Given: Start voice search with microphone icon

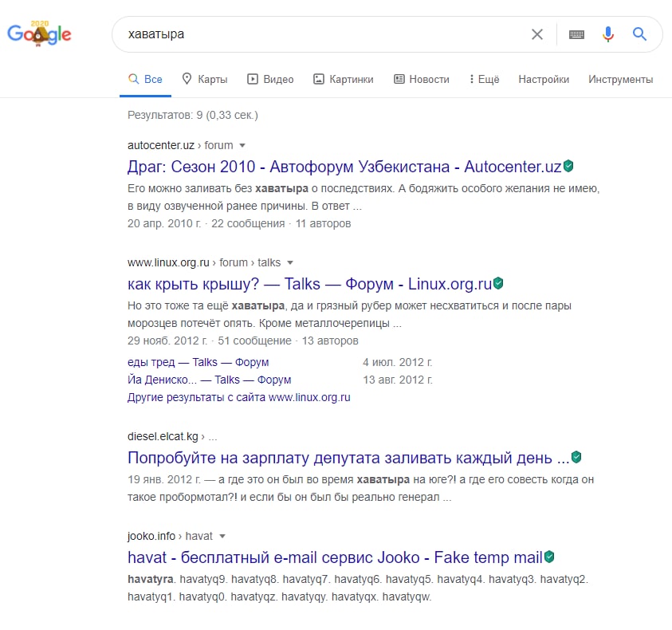Looking at the screenshot, I should click(x=607, y=33).
